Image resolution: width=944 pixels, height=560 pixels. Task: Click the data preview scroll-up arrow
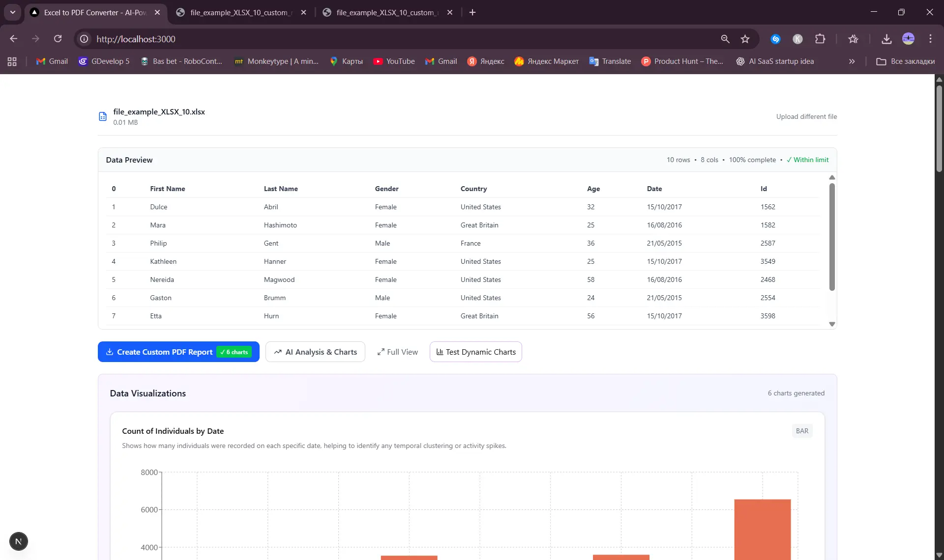point(832,177)
